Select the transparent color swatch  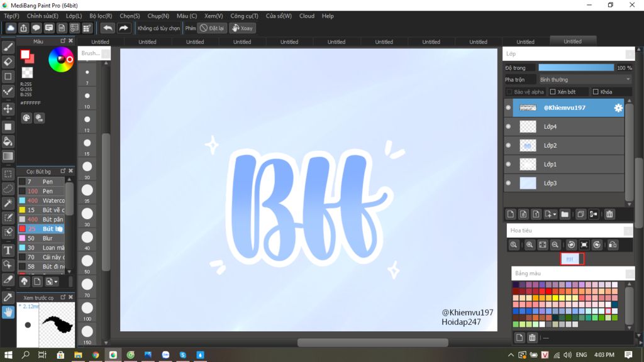tap(27, 73)
